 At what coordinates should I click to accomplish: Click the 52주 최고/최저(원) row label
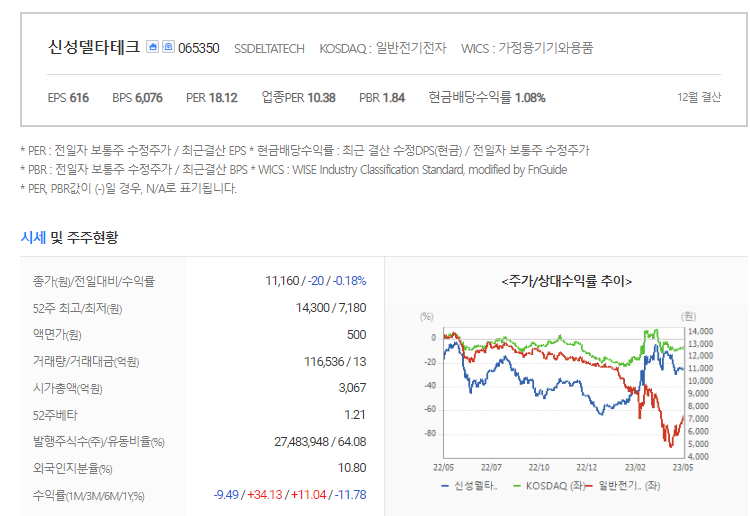[x=77, y=308]
